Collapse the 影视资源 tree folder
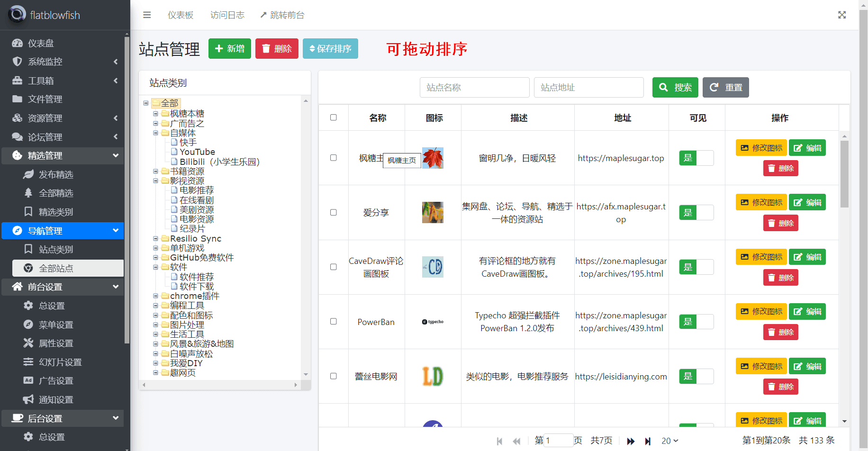Image resolution: width=868 pixels, height=451 pixels. pos(155,181)
